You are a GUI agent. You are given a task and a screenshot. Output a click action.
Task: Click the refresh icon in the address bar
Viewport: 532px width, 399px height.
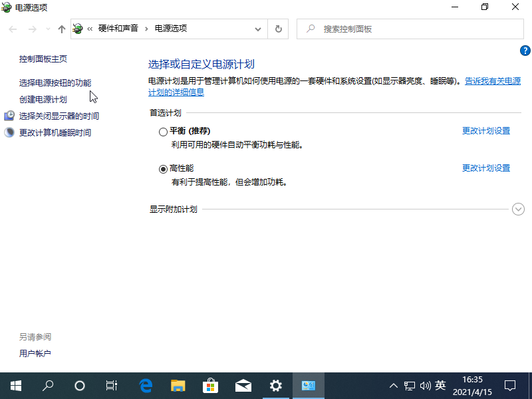click(x=279, y=29)
